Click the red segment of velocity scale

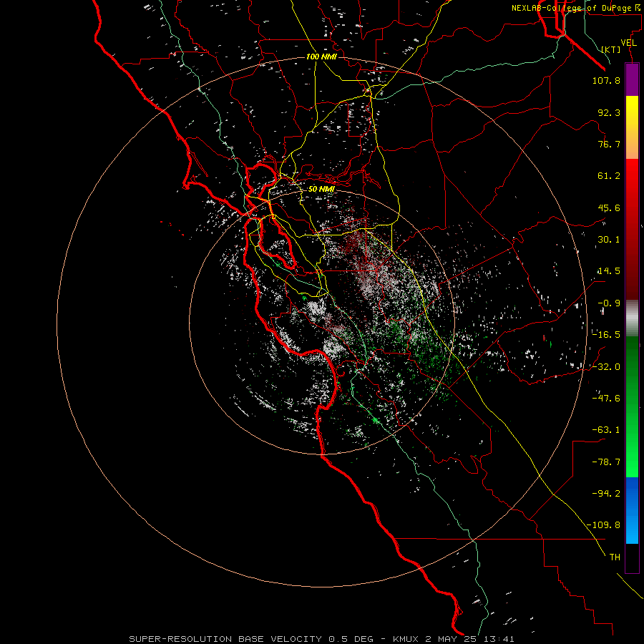[632, 229]
